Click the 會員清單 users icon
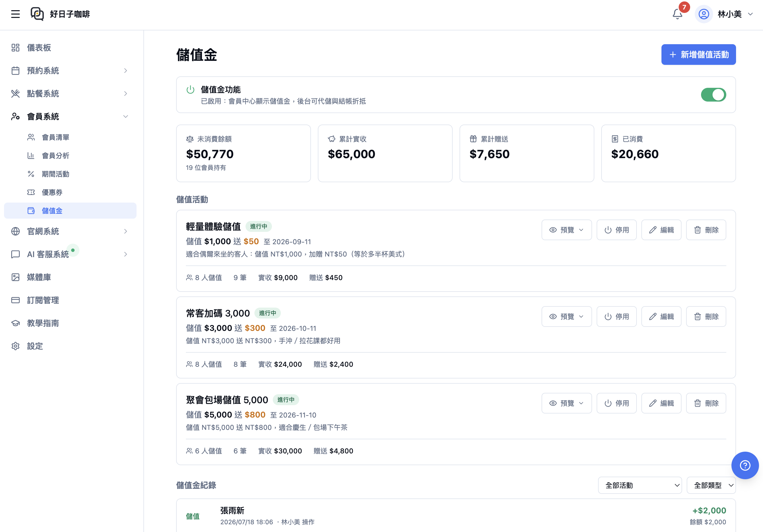Screen dimensions: 763x532 tap(31, 137)
